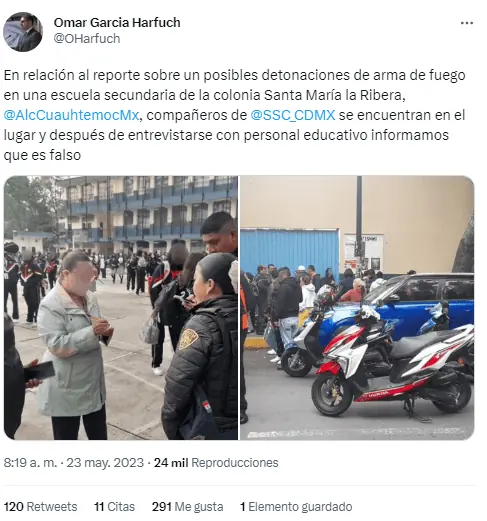Viewport: 487px width, 521px height.
Task: Click the police officer in the left photo
Action: click(201, 347)
